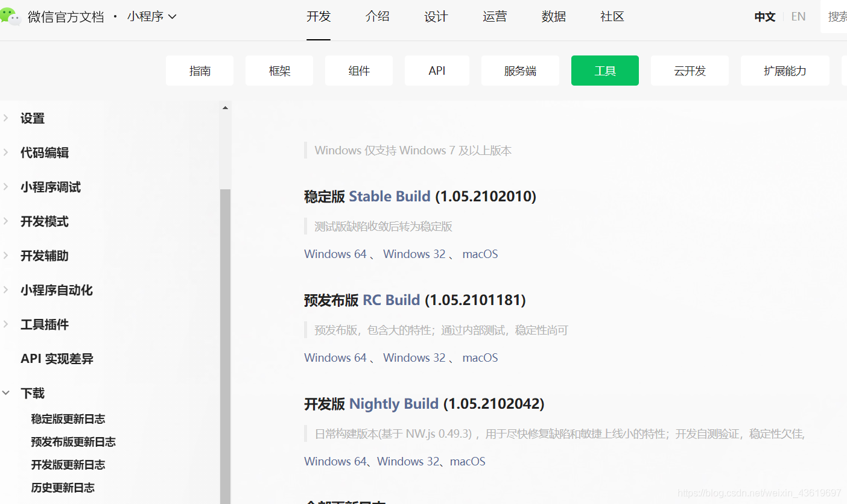Download Stable Build for Windows 64
The height and width of the screenshot is (504, 847).
(x=335, y=254)
